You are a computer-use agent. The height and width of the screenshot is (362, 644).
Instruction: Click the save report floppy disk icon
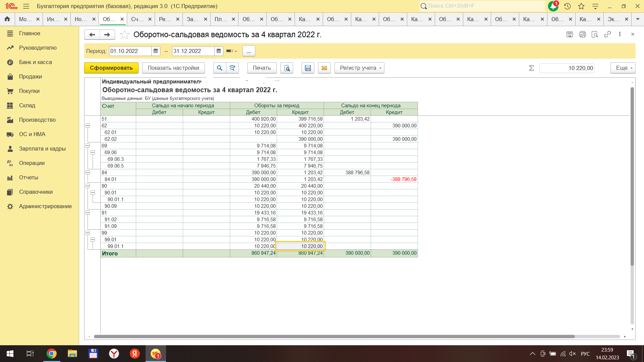[x=308, y=68]
